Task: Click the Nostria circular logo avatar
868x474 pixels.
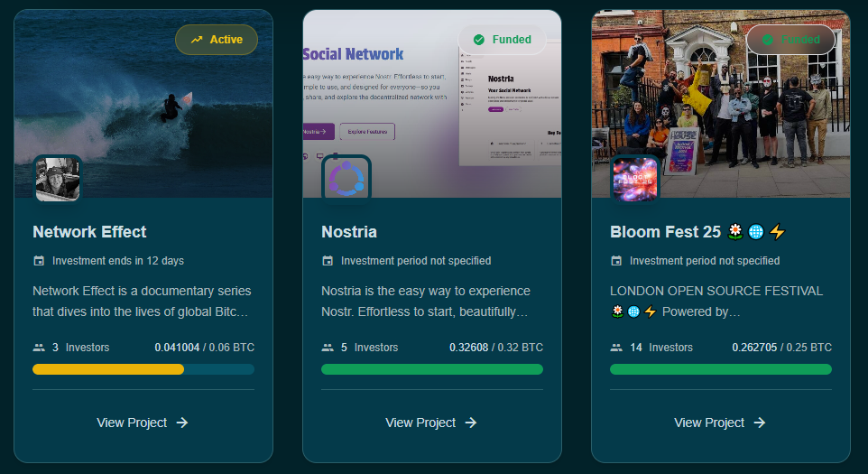Action: [x=346, y=180]
